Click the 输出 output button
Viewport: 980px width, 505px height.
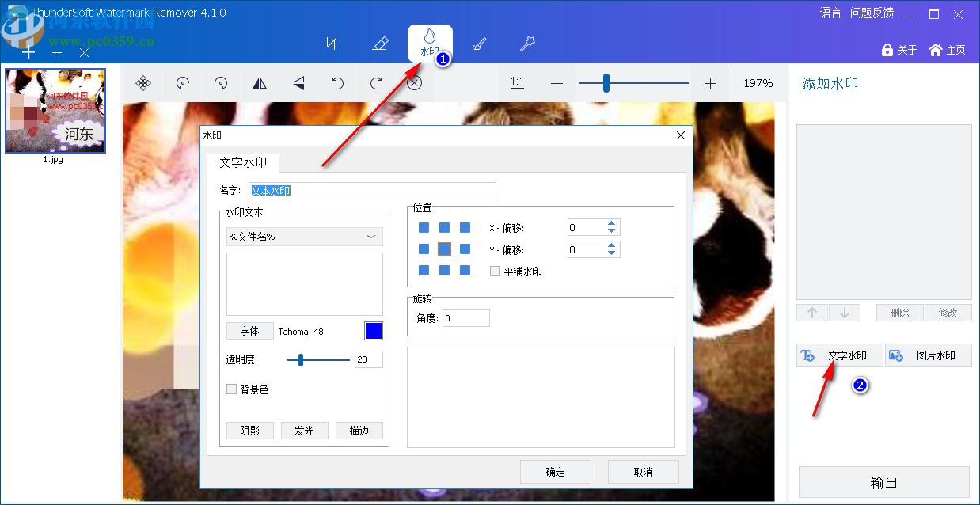click(x=883, y=482)
